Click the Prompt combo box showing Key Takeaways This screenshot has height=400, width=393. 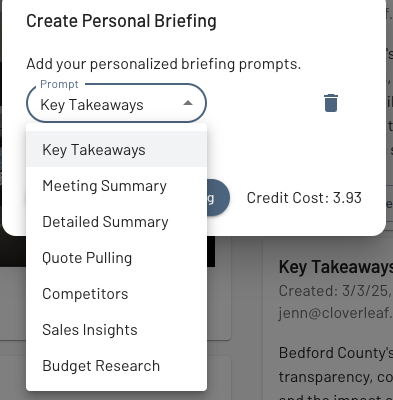pyautogui.click(x=116, y=103)
